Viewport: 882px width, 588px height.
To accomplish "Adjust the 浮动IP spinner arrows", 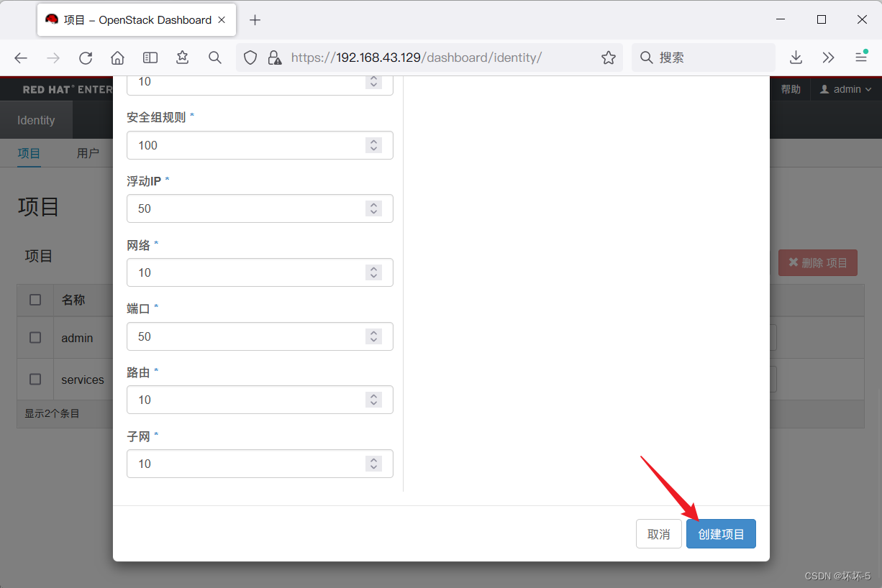I will tap(373, 208).
